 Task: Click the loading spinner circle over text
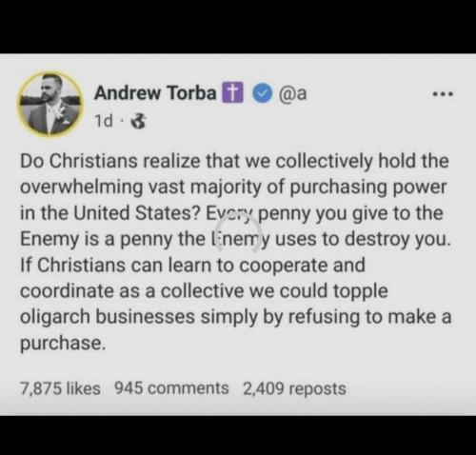238,232
